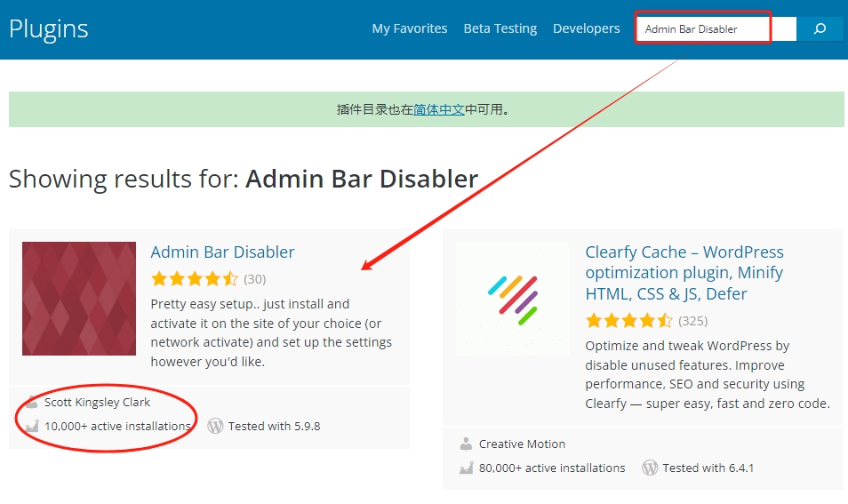This screenshot has width=848, height=504.
Task: Click 80,000+ active installations text
Action: [552, 468]
